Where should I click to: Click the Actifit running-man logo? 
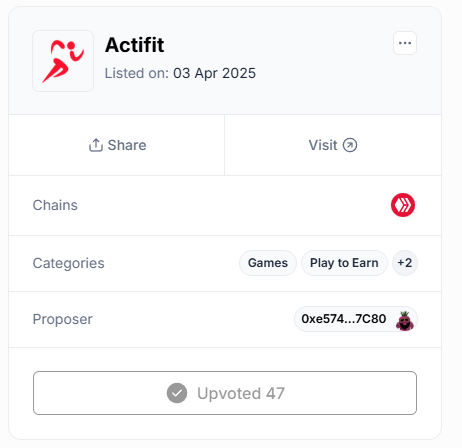click(63, 61)
